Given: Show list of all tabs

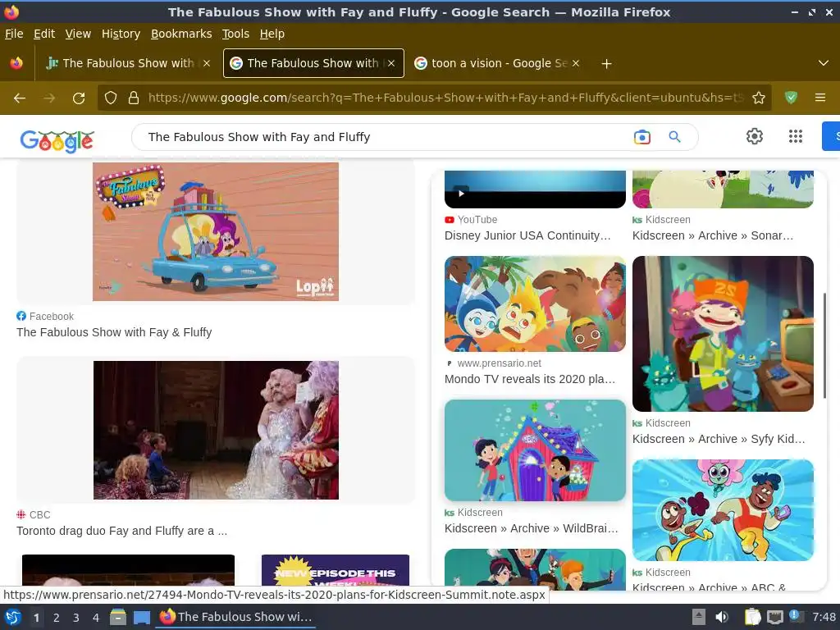Looking at the screenshot, I should (x=824, y=63).
